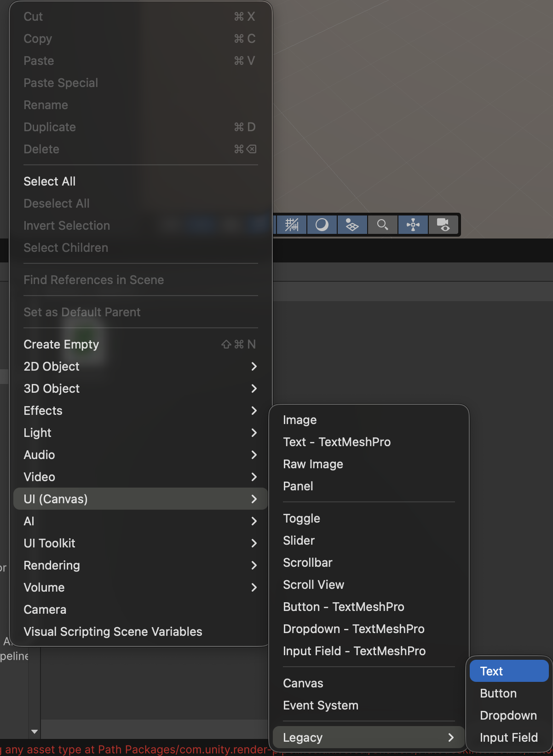Open the Effects submenu
This screenshot has width=553, height=756.
click(x=140, y=411)
